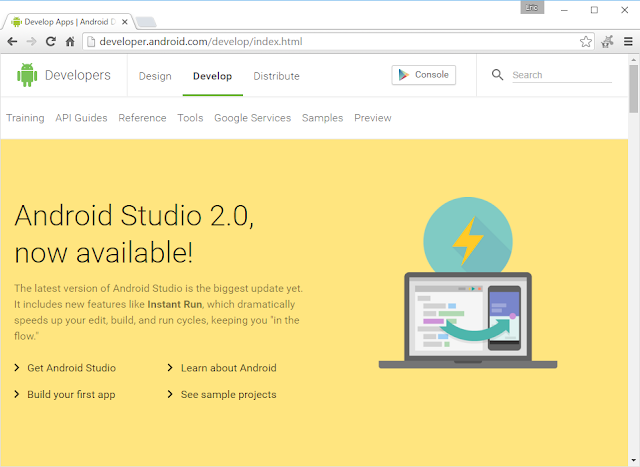Follow the Learn about Android link
The width and height of the screenshot is (640, 467).
coord(229,368)
